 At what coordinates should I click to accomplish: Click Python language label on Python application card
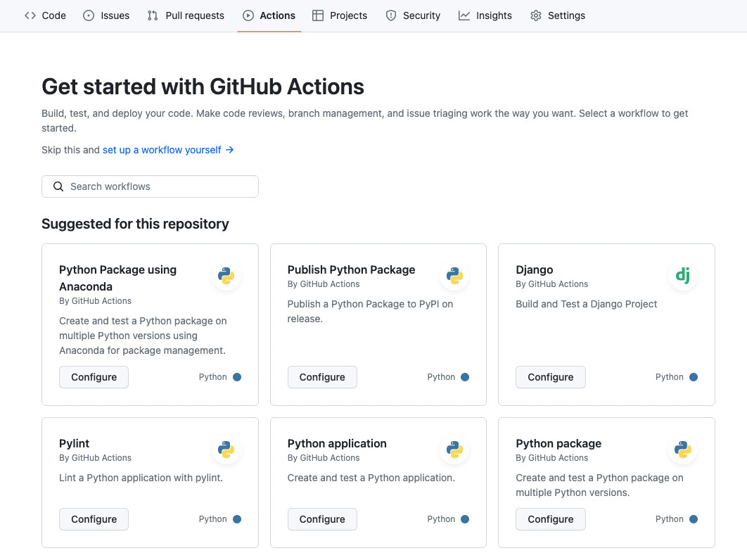point(441,519)
